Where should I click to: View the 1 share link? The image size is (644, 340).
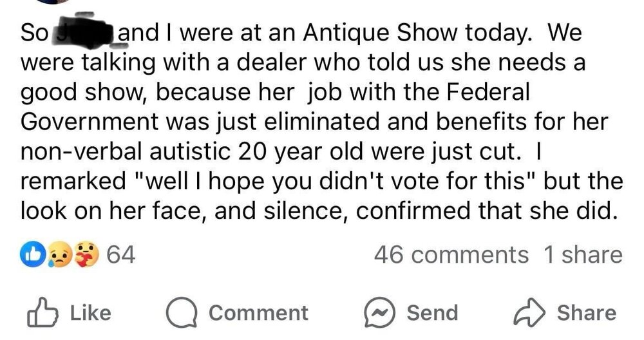pyautogui.click(x=583, y=254)
